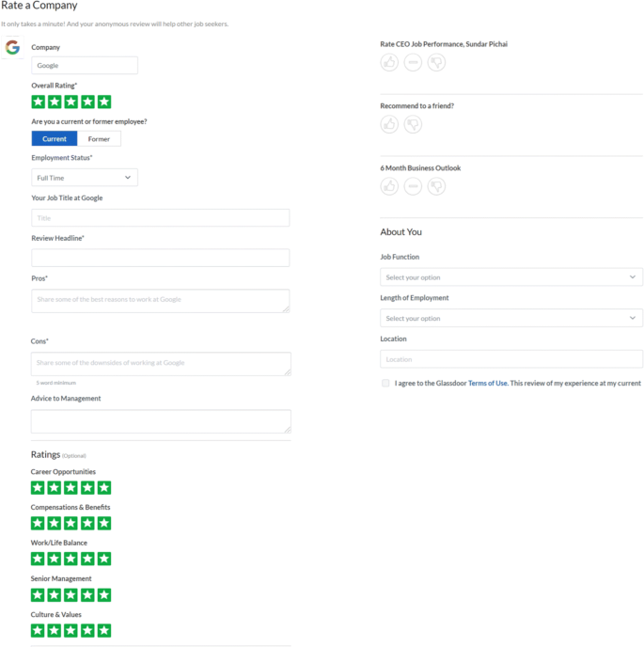
Task: Set Overall Rating to two stars
Action: tap(55, 102)
